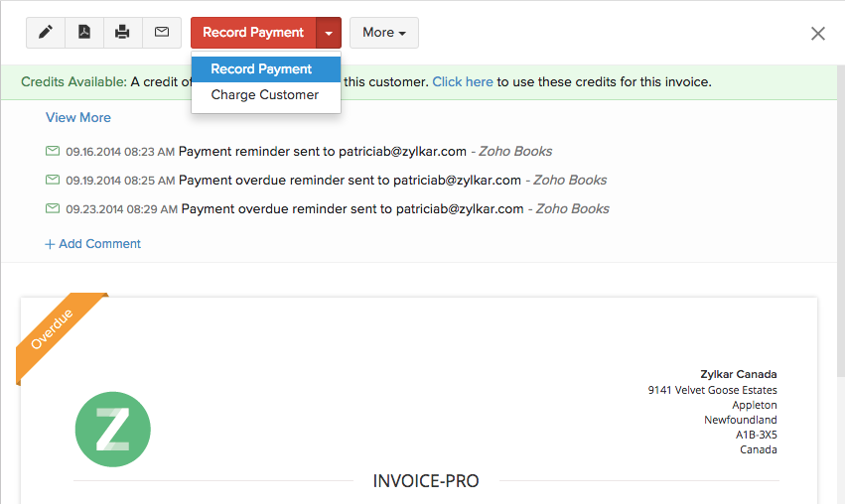Image resolution: width=845 pixels, height=504 pixels.
Task: Open the View More link
Action: (x=78, y=117)
